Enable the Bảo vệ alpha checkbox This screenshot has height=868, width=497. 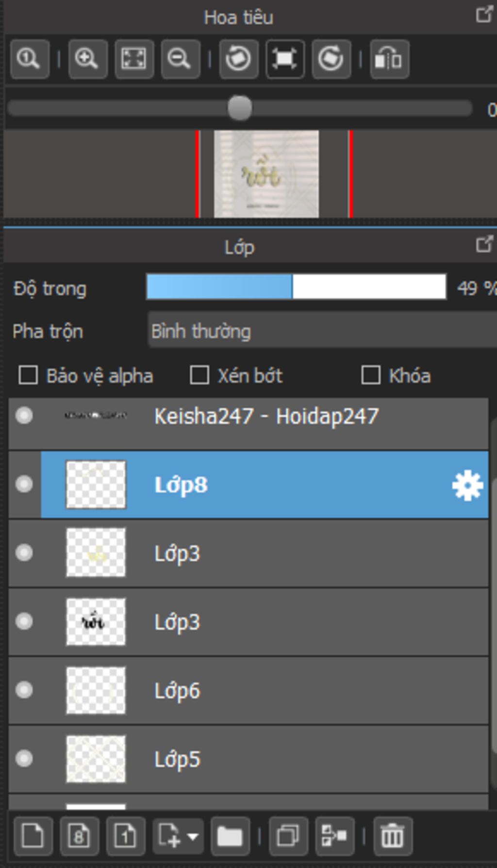click(28, 375)
